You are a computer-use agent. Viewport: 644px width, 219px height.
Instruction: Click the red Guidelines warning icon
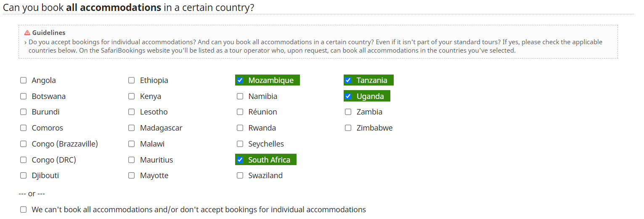tap(27, 33)
